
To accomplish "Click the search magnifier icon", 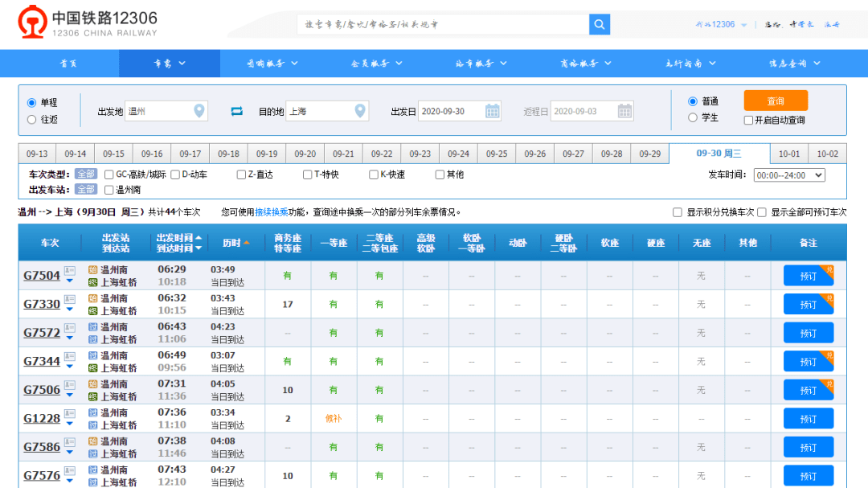I will [600, 24].
